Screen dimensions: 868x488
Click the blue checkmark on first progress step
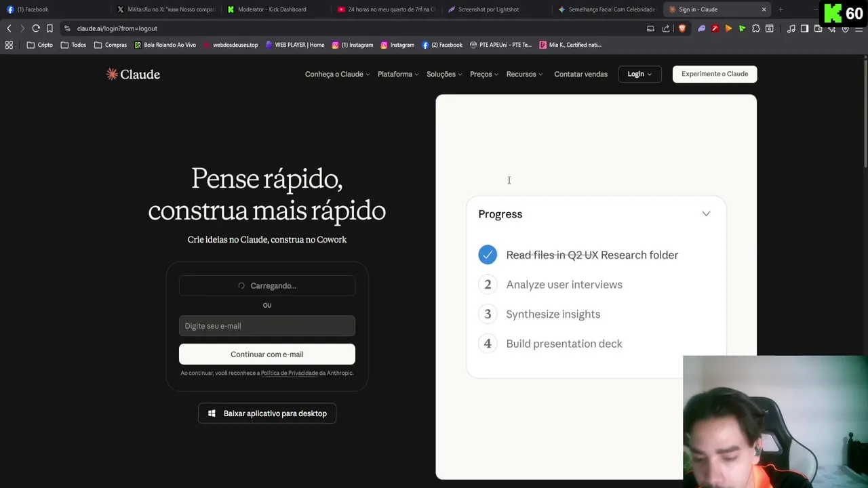coord(488,255)
